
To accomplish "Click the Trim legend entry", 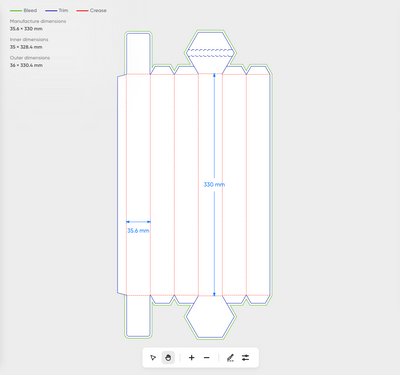I will (x=57, y=10).
